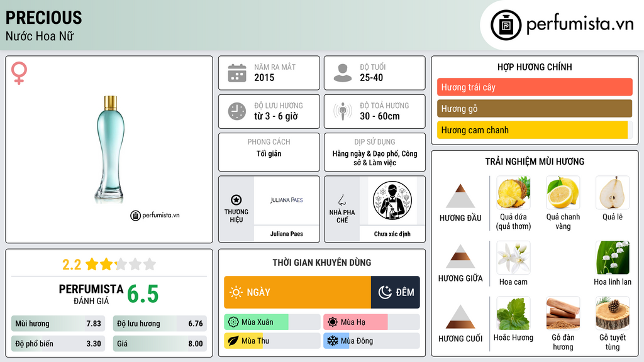Click the calendar icon beside Năm ra mắt

click(237, 73)
